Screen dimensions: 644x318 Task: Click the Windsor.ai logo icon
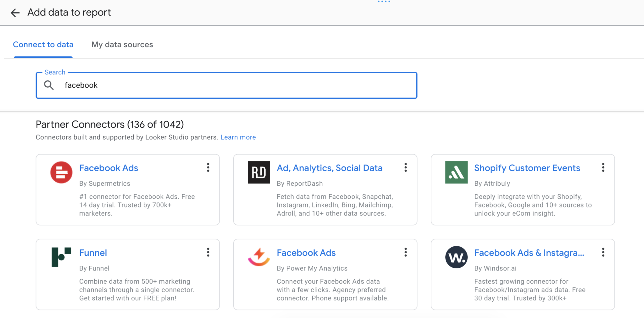(x=456, y=257)
